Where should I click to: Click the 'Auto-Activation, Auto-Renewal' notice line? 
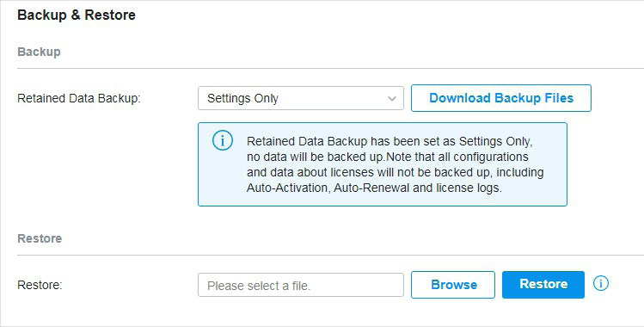(x=374, y=188)
